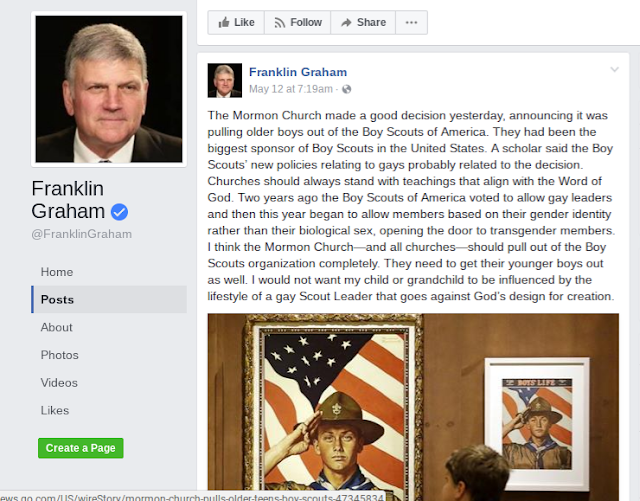Click the thumbs-up Like button
Viewport: 640px width, 501px height.
236,22
